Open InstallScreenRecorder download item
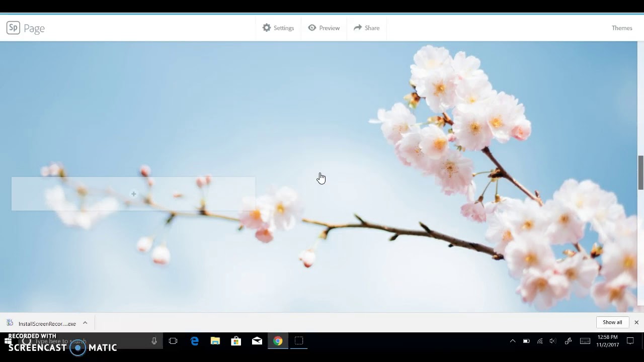 [x=41, y=323]
